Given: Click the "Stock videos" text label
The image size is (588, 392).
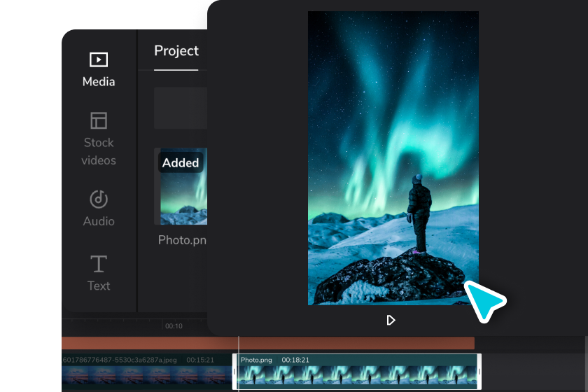Looking at the screenshot, I should click(99, 151).
